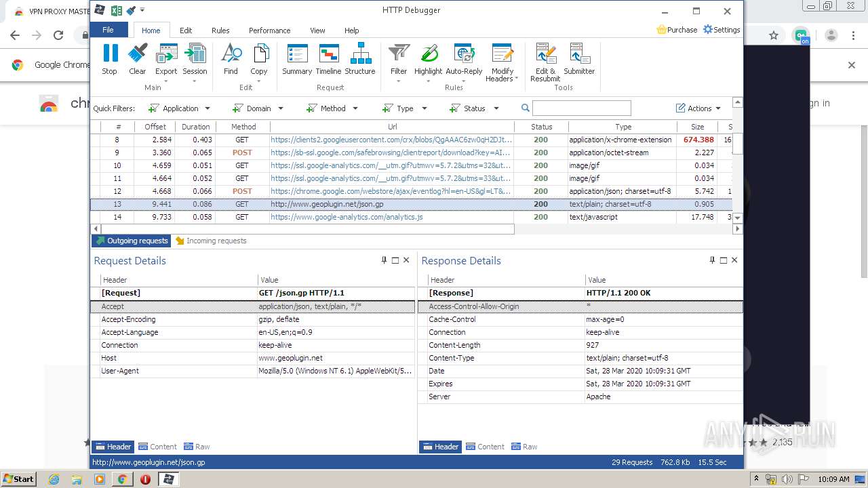Click the brush quick-access icon in title bar
Viewport: 868px width, 488px height.
[132, 10]
